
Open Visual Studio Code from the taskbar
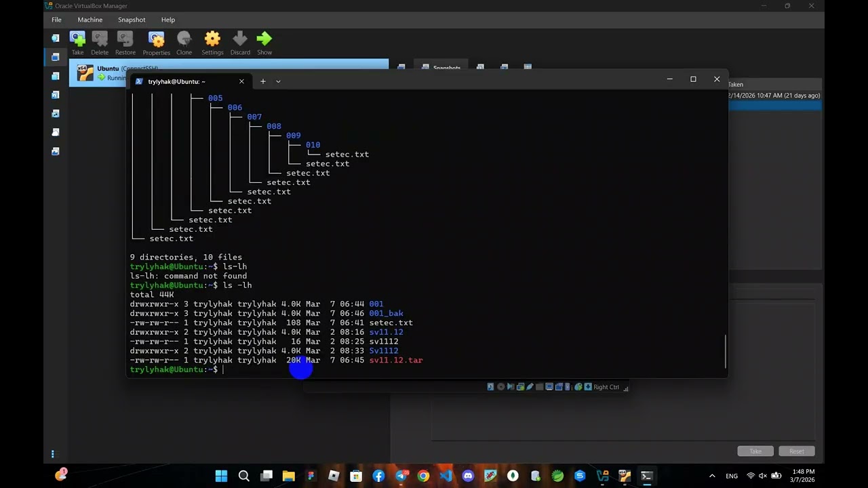pos(446,476)
